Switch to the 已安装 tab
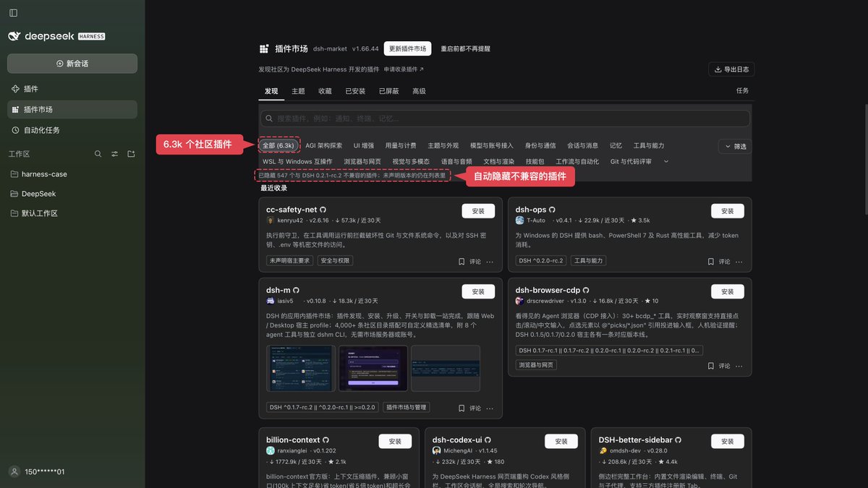The width and height of the screenshot is (868, 488). point(355,91)
